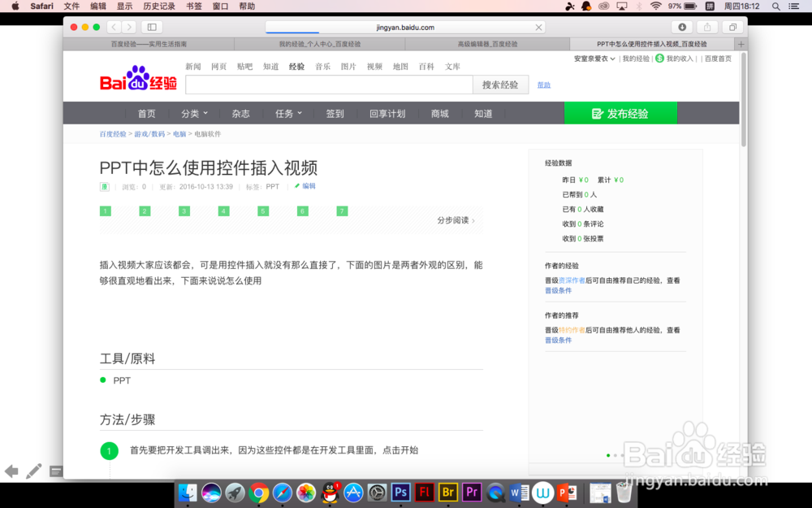Click the 首页 navigation item
This screenshot has height=508, width=812.
click(146, 114)
